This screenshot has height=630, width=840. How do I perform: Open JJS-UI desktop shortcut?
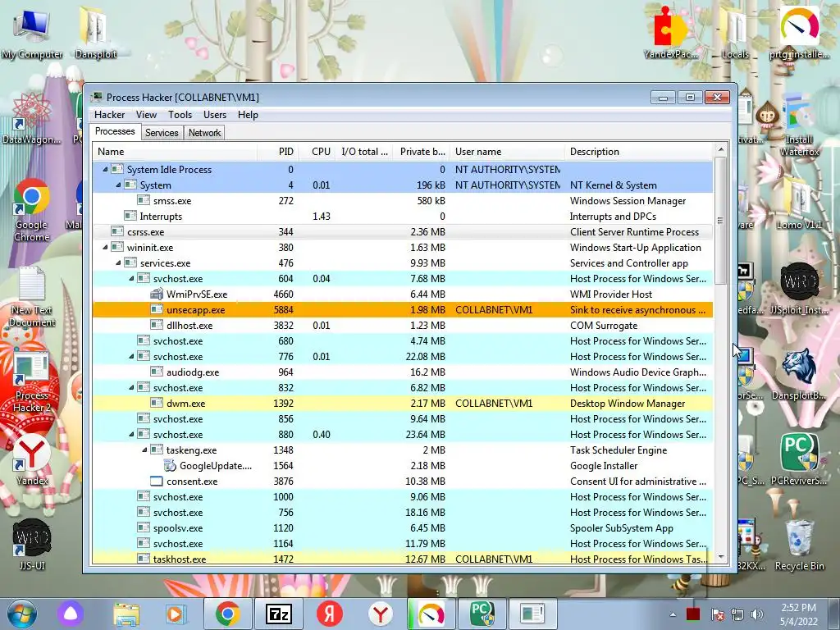(32, 545)
